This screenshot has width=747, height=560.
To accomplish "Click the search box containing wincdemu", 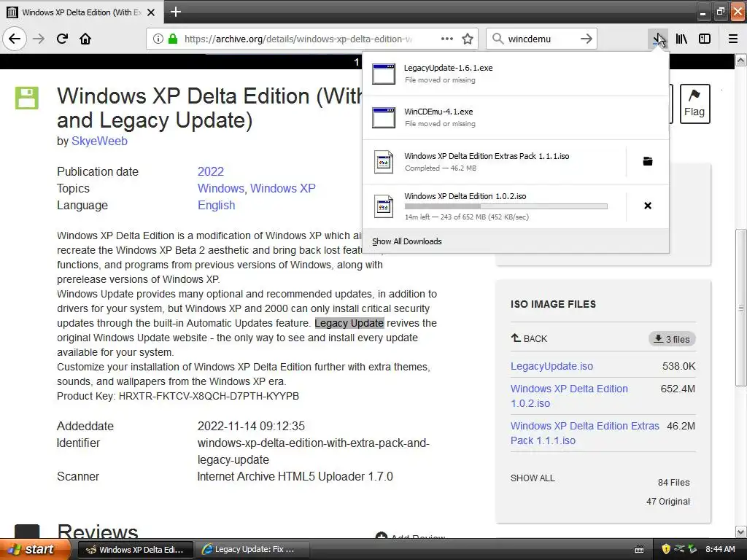I will pyautogui.click(x=541, y=39).
